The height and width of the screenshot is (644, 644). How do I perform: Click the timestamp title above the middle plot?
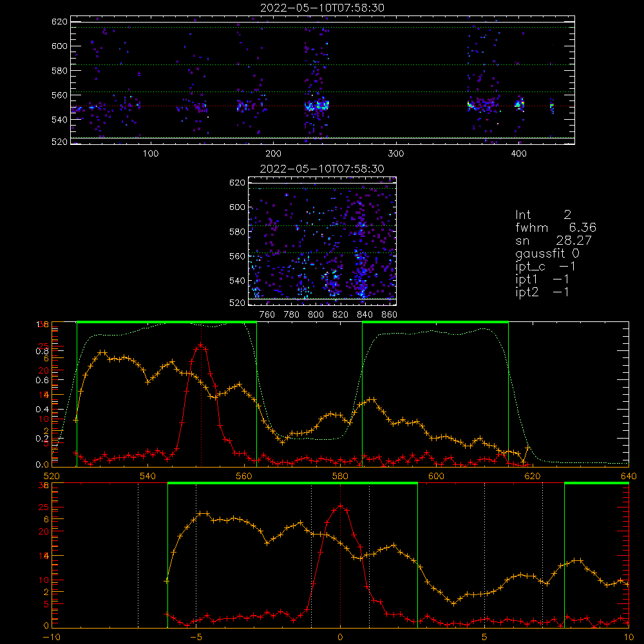click(x=322, y=169)
